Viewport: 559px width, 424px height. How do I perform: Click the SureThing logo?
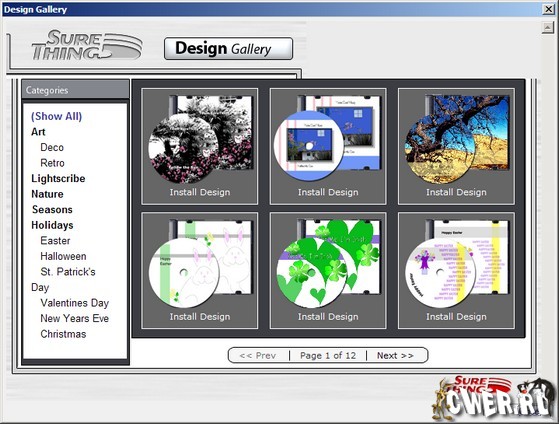pyautogui.click(x=87, y=45)
